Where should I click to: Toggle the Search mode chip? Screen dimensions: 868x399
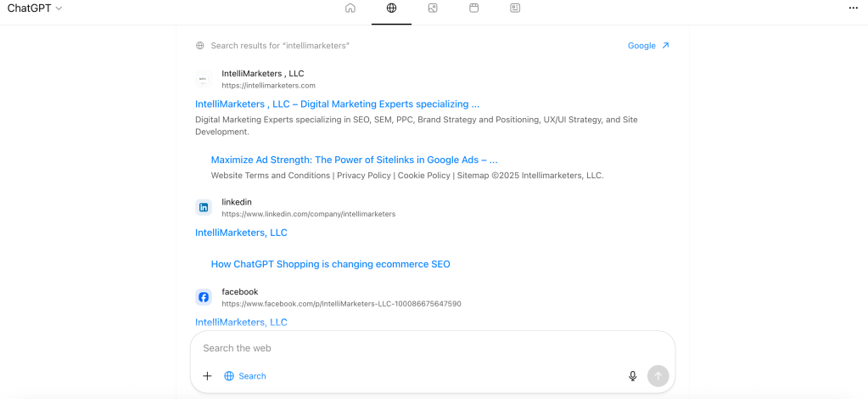(245, 376)
